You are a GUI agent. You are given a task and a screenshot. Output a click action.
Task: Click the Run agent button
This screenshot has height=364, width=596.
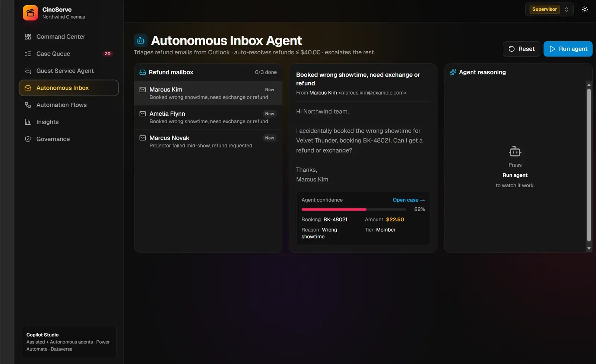[x=568, y=49]
